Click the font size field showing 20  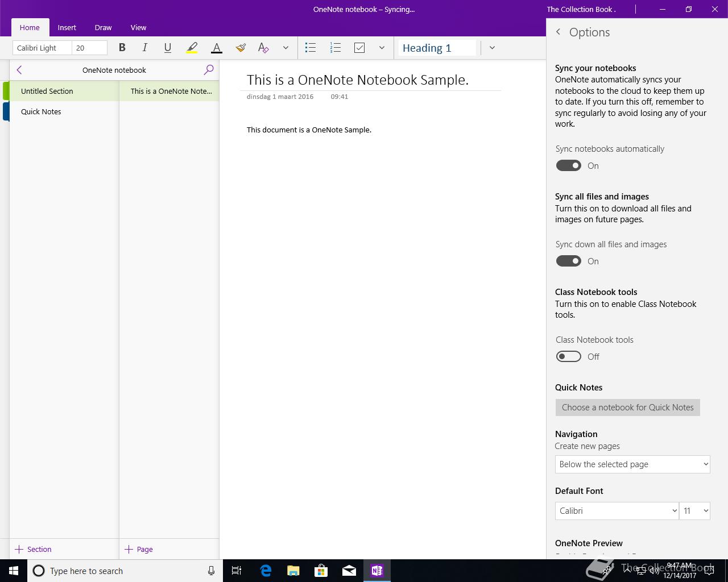tap(89, 48)
